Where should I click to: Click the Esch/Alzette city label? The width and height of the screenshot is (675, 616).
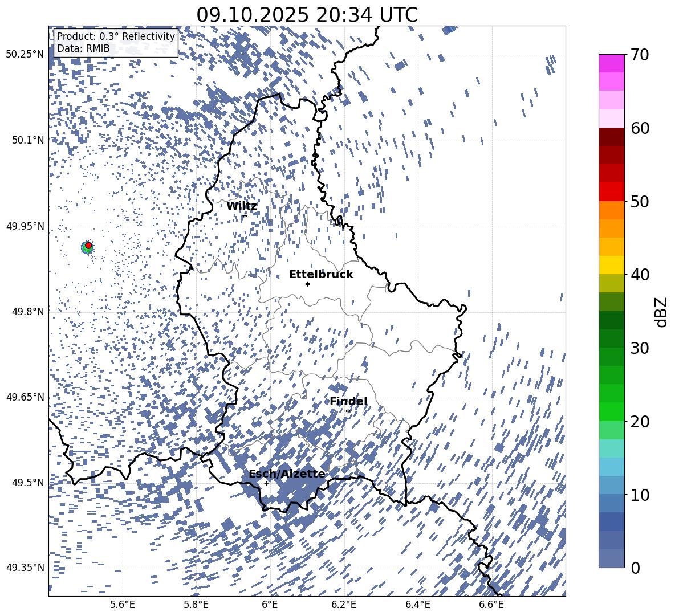click(287, 474)
